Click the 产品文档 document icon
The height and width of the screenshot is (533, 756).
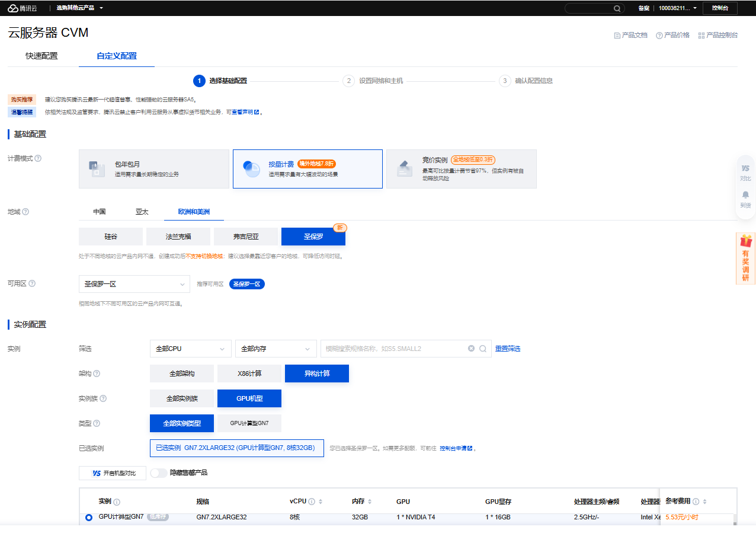tap(617, 36)
